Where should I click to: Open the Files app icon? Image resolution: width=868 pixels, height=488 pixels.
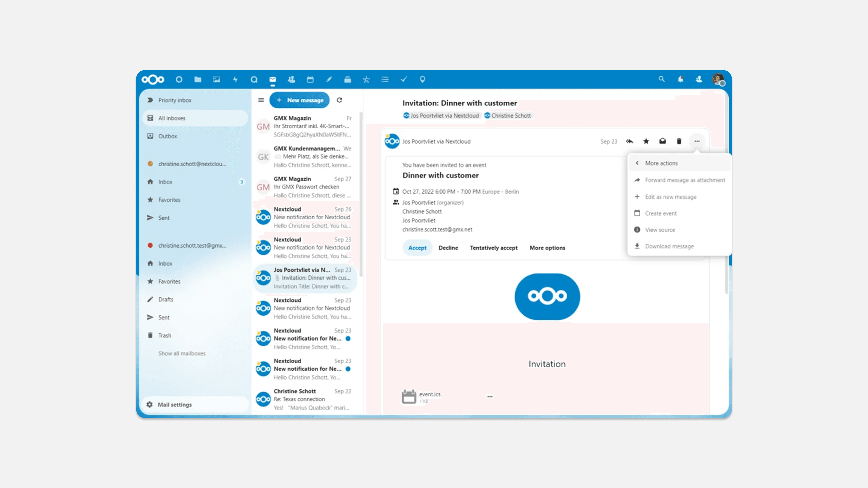click(198, 80)
